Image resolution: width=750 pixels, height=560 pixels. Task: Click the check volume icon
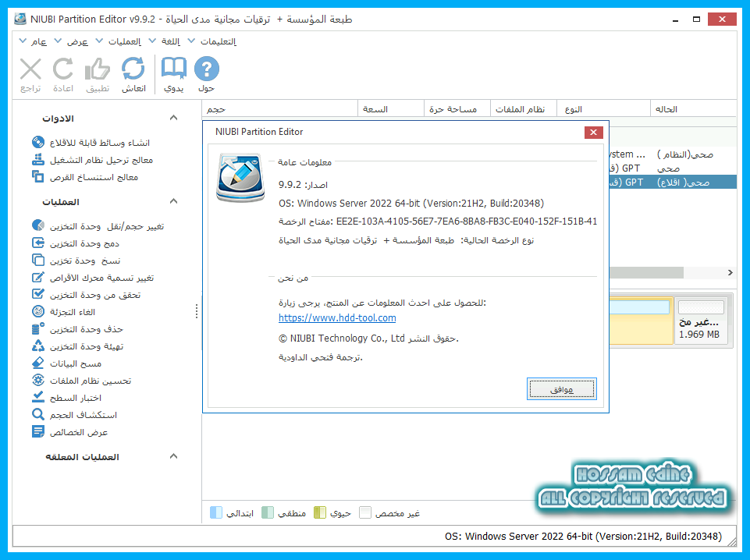[38, 294]
